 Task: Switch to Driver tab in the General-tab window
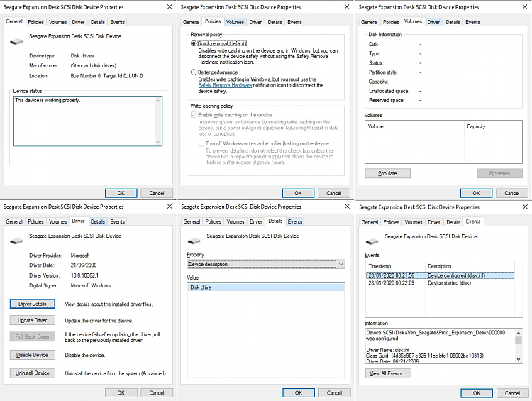[78, 22]
